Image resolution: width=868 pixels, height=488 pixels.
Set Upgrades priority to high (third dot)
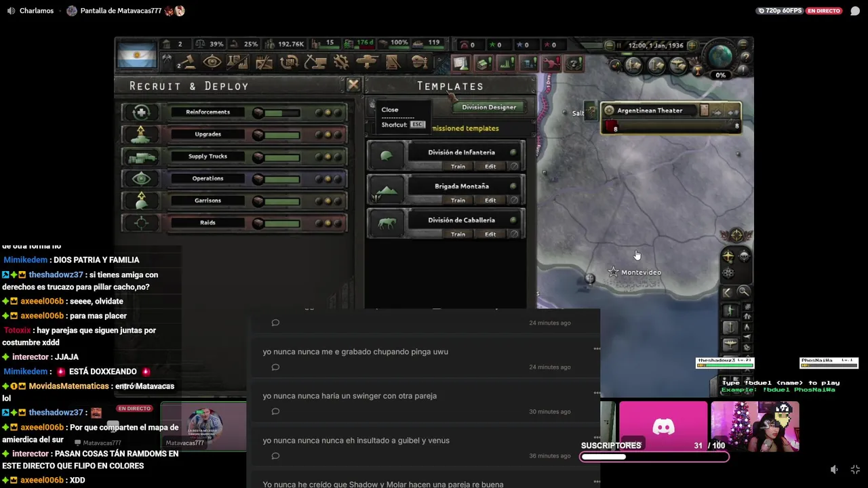(337, 135)
